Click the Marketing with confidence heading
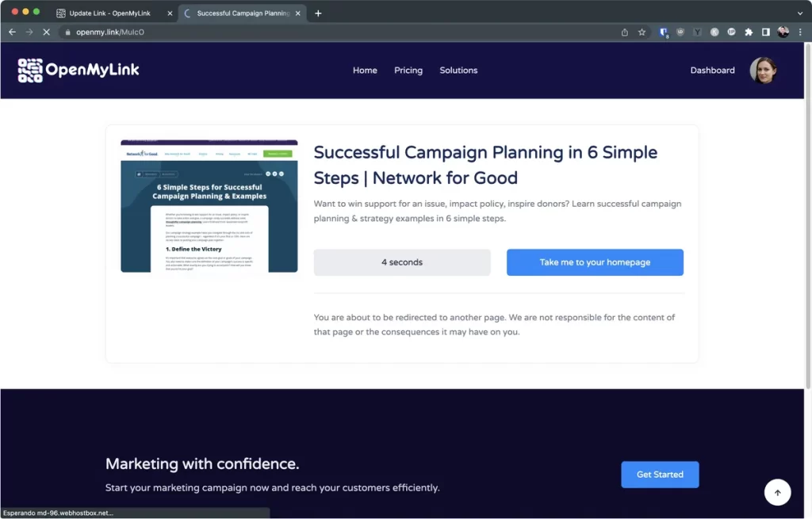 tap(202, 464)
